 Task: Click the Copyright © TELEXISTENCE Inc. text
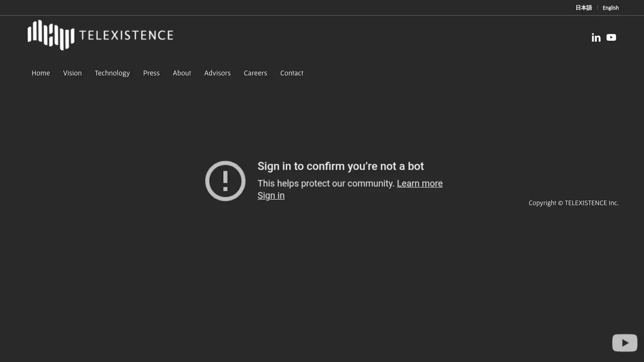[574, 203]
